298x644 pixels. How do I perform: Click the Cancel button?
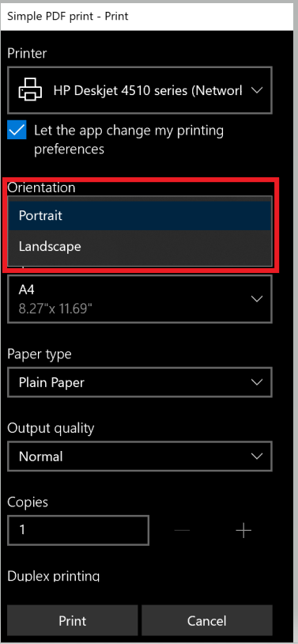(x=206, y=620)
